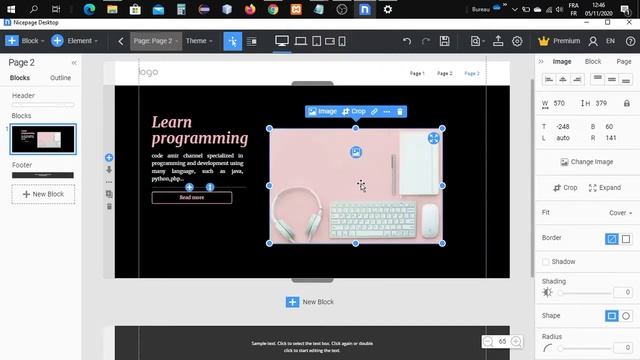
Task: Switch to phone device preview
Action: pyautogui.click(x=342, y=41)
